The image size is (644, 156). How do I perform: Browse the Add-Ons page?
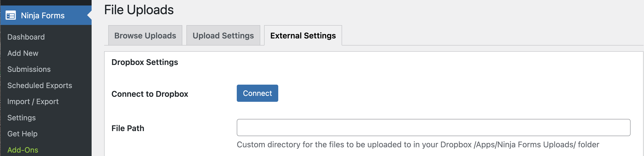coord(23,150)
